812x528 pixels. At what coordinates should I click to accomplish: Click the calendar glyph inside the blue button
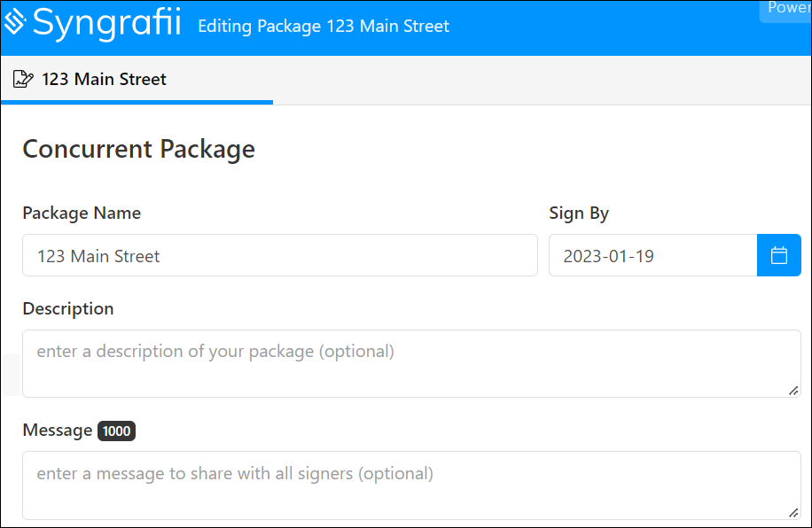coord(778,255)
